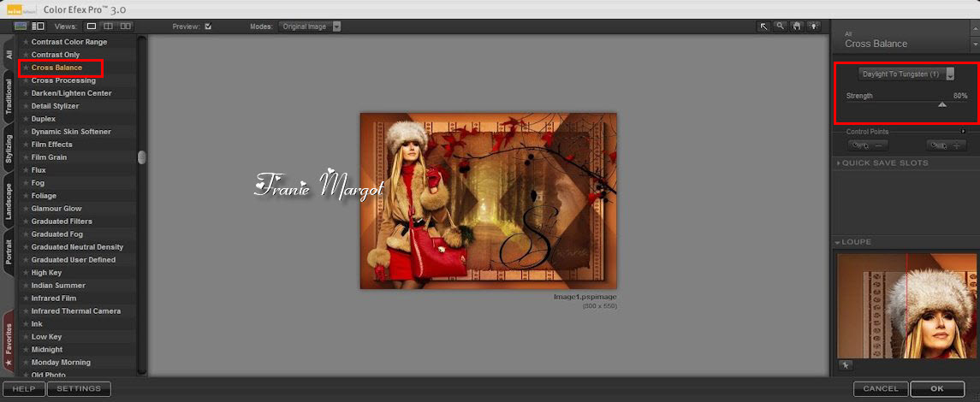Toggle favorite star for Fog filter
980x402 pixels.
coord(26,183)
